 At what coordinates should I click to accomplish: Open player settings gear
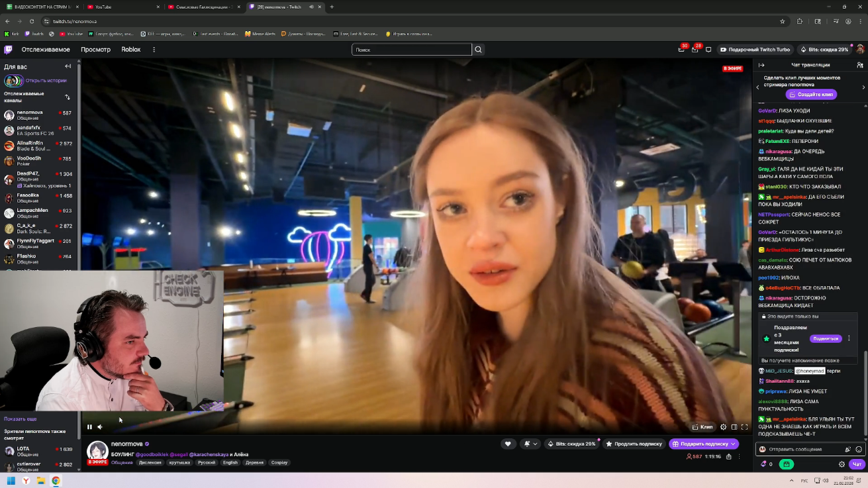point(724,427)
